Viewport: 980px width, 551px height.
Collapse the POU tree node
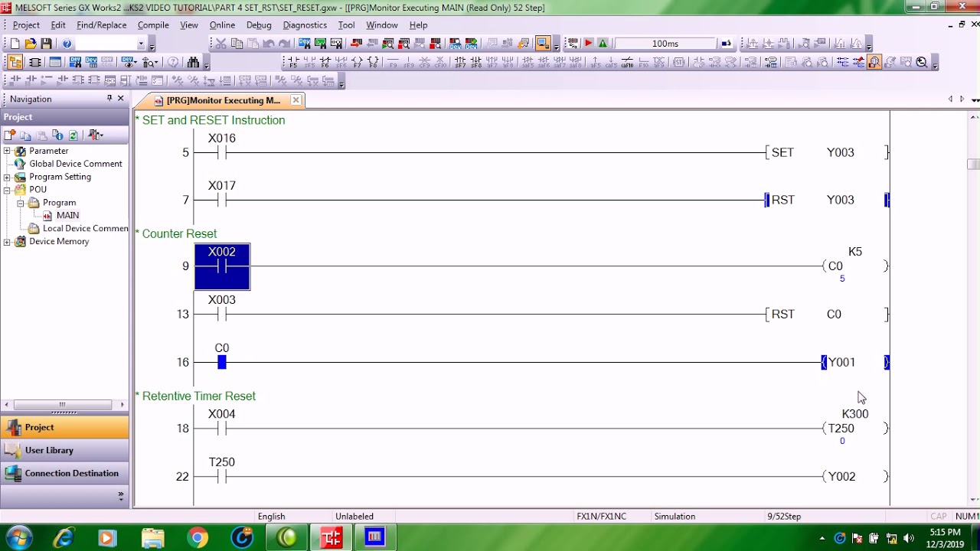[x=7, y=190]
